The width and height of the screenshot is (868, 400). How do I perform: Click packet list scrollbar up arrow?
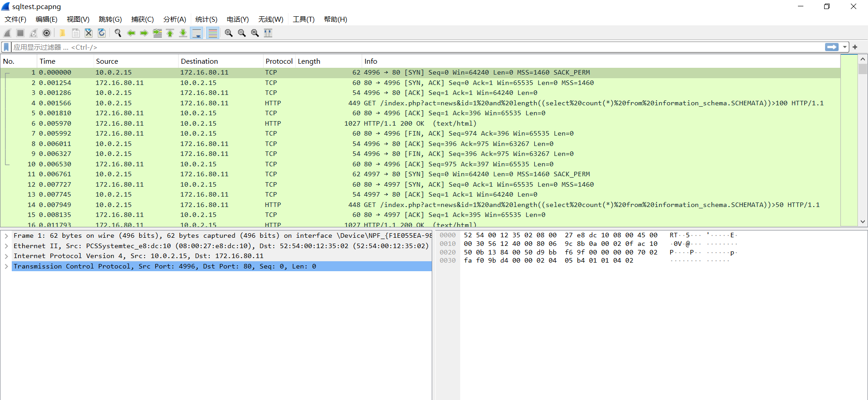coord(863,59)
